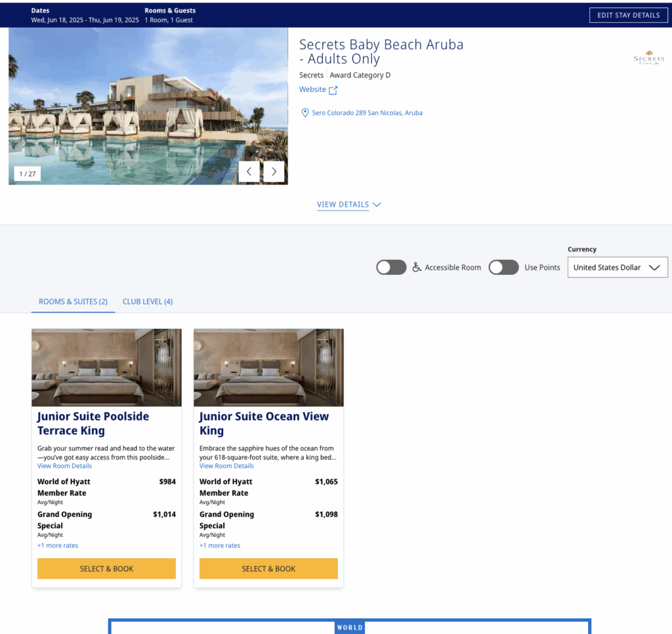The height and width of the screenshot is (634, 672).
Task: Open the hotel Website link
Action: click(314, 89)
